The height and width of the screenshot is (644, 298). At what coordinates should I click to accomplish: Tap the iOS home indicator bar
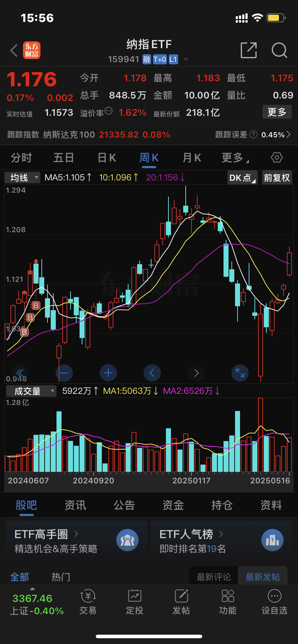[149, 636]
